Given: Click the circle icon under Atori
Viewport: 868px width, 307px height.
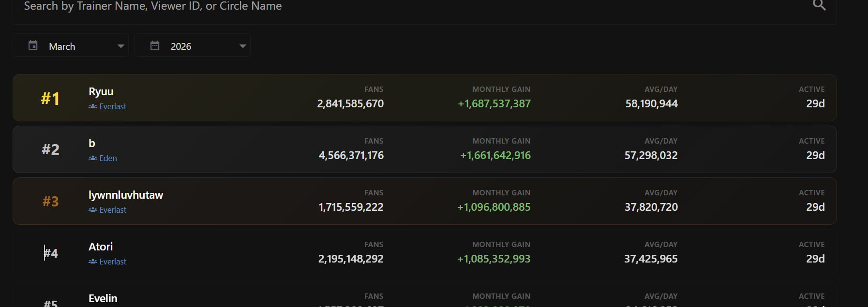Looking at the screenshot, I should click(x=93, y=262).
